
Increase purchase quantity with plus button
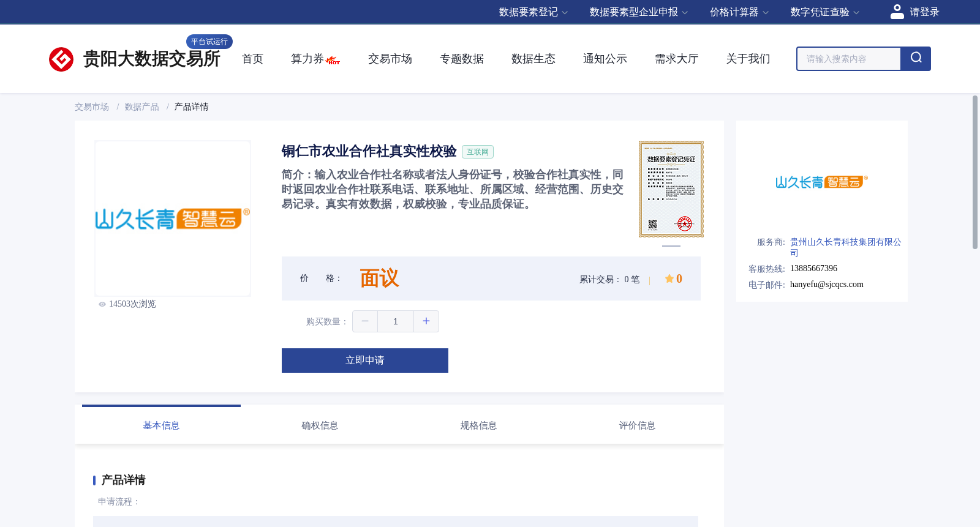(426, 321)
